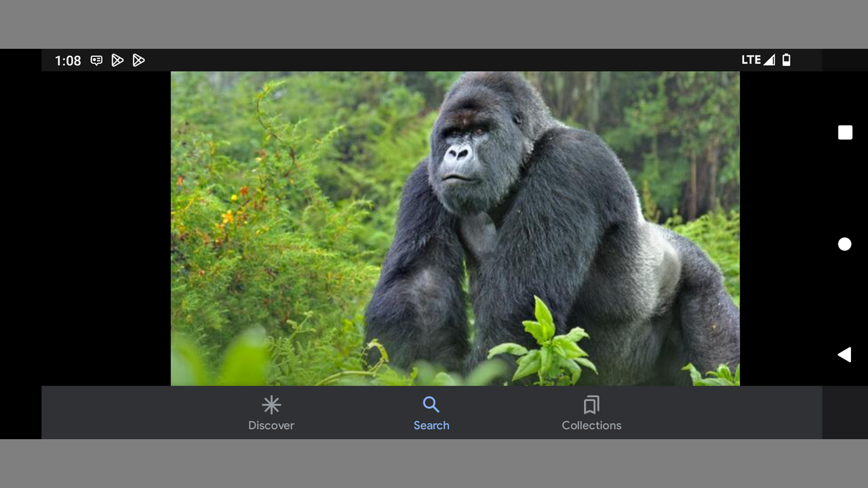Tap the Discover asterisk icon
The height and width of the screenshot is (488, 868).
(271, 405)
